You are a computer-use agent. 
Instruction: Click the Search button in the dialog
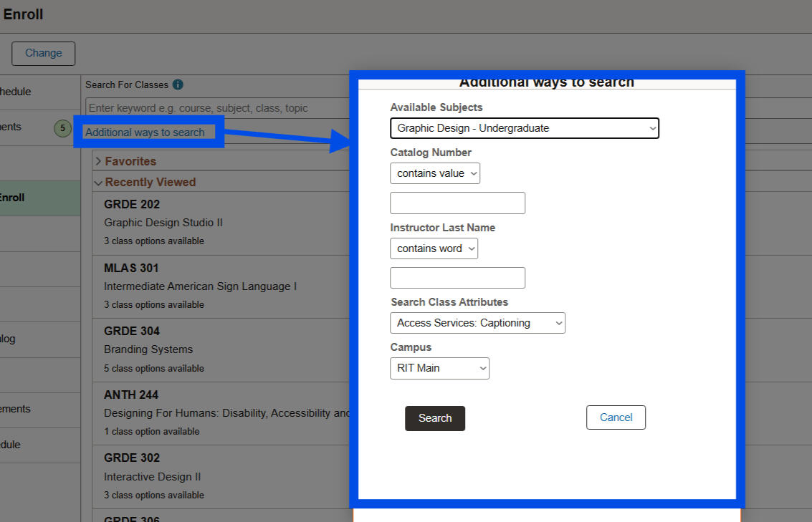click(x=434, y=418)
